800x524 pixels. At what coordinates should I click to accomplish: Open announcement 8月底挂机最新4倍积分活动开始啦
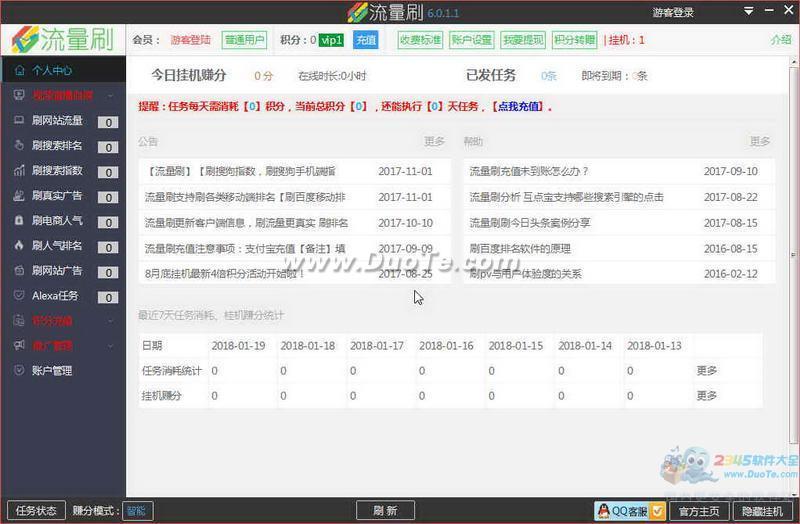[x=224, y=274]
